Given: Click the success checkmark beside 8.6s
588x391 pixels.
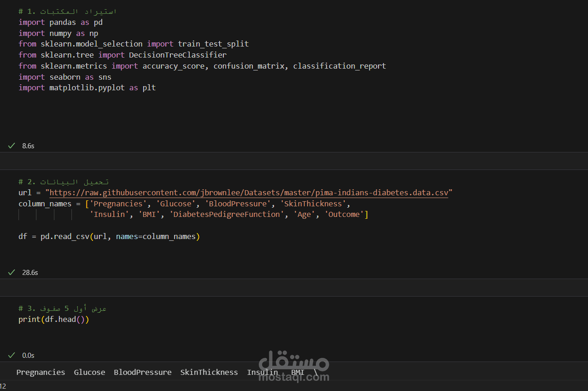Looking at the screenshot, I should (x=12, y=146).
